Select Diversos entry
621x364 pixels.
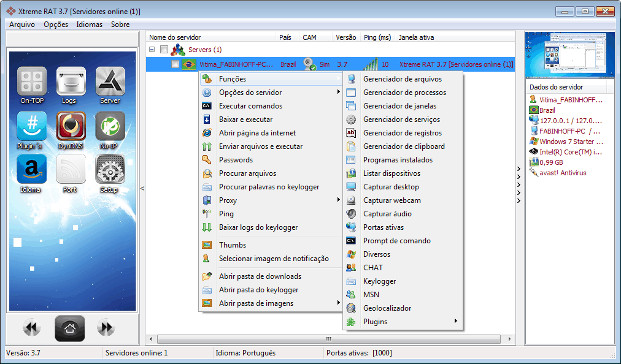point(403,254)
